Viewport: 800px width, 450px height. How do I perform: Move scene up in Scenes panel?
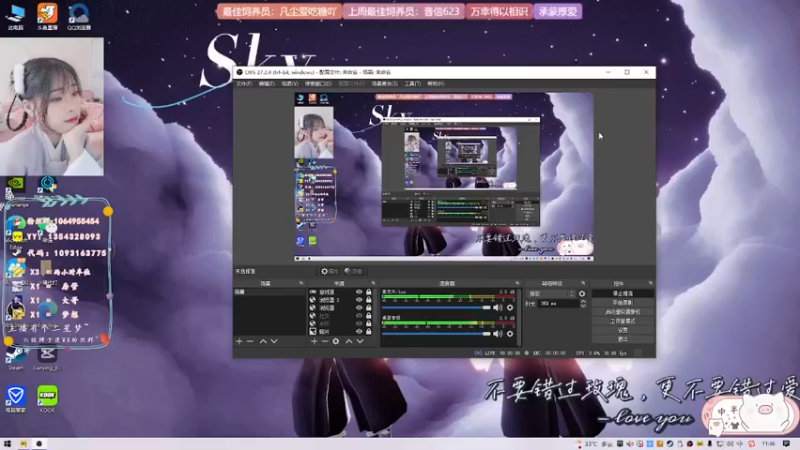(263, 341)
